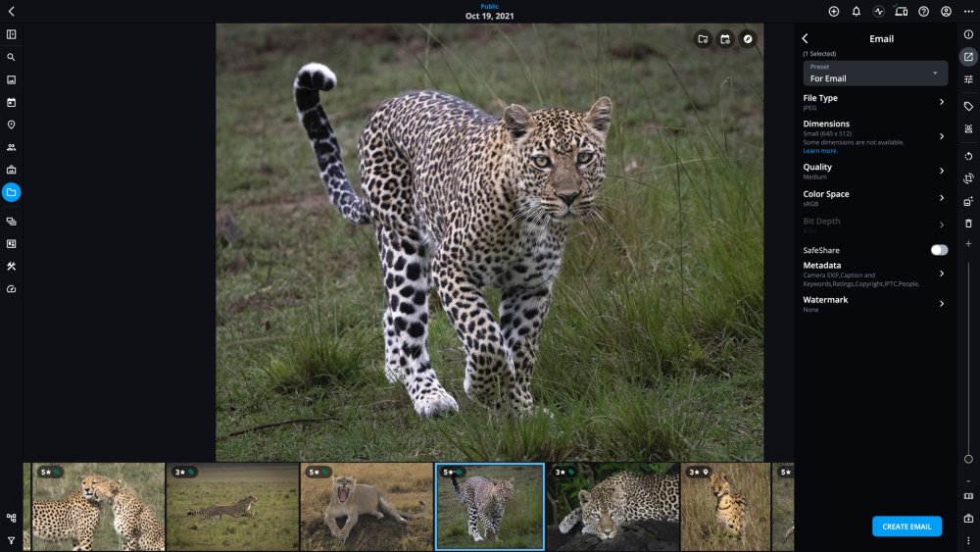Select the serval cat thumbnail

[x=725, y=507]
